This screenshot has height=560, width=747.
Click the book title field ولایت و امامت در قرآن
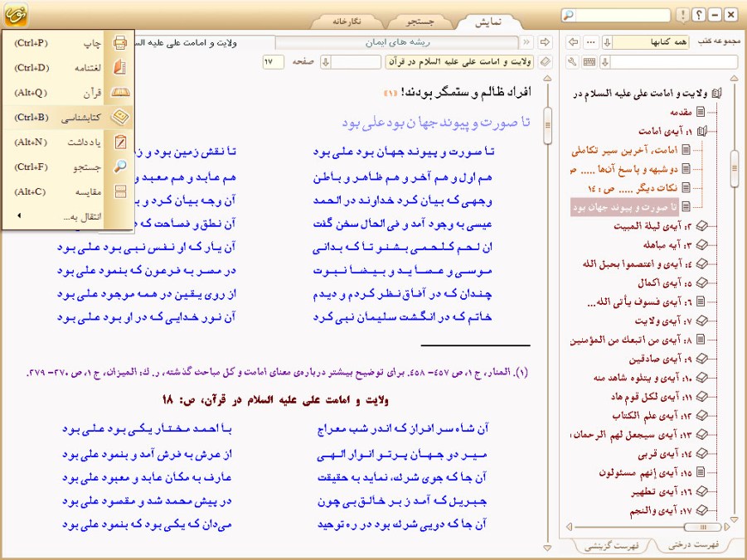(x=460, y=62)
